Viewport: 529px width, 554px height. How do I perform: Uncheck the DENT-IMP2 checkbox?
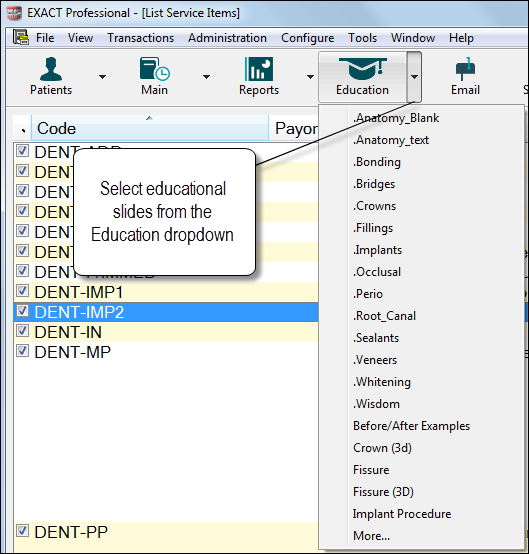point(22,311)
